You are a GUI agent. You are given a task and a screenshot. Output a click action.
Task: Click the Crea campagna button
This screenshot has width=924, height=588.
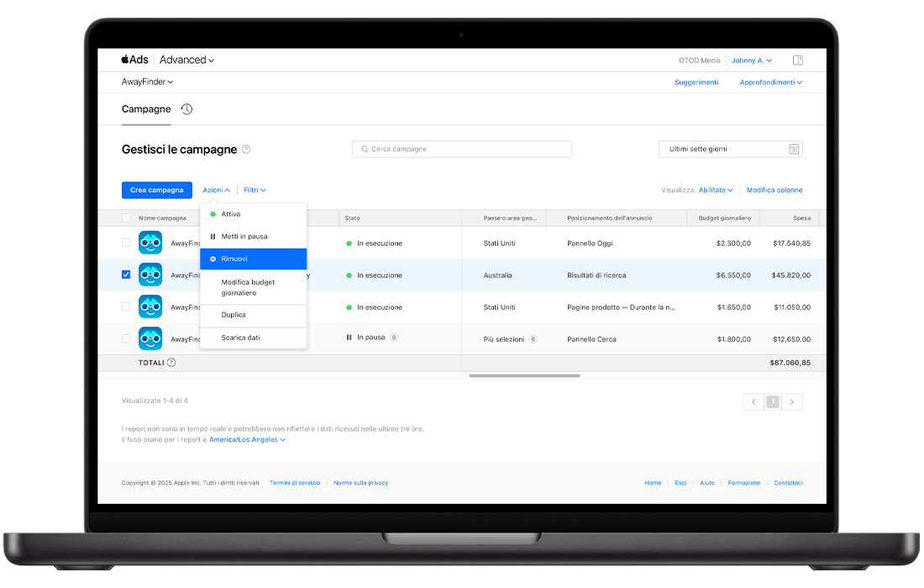coord(156,191)
